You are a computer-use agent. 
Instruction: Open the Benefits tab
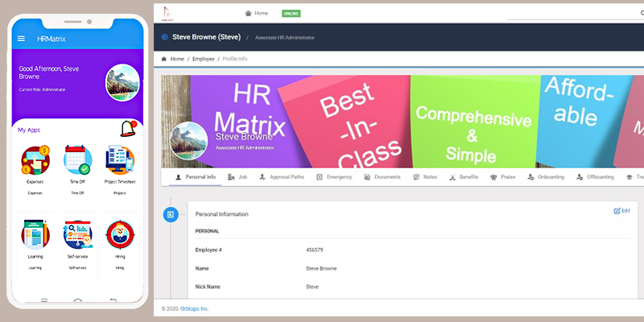pyautogui.click(x=464, y=177)
